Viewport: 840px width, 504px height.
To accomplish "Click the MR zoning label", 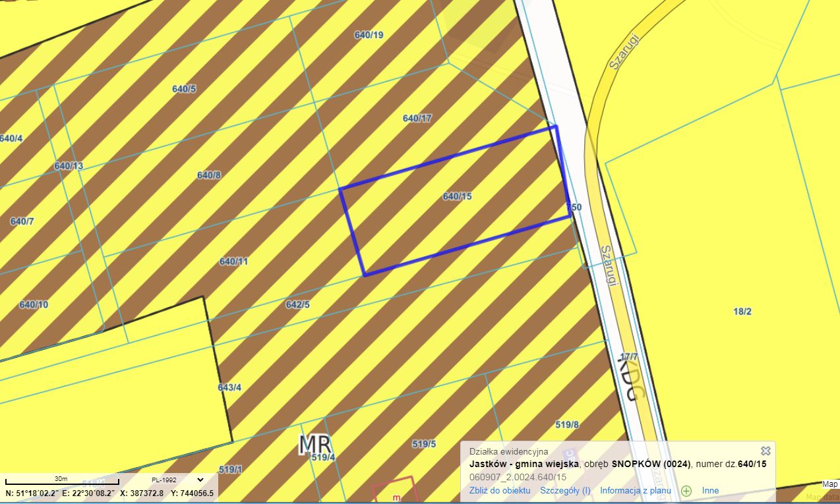I will [315, 445].
